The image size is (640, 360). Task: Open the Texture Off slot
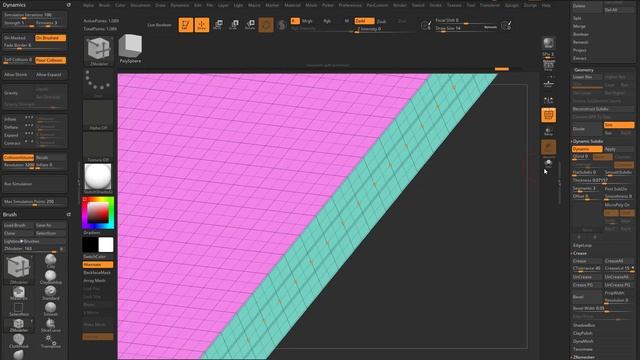click(98, 147)
